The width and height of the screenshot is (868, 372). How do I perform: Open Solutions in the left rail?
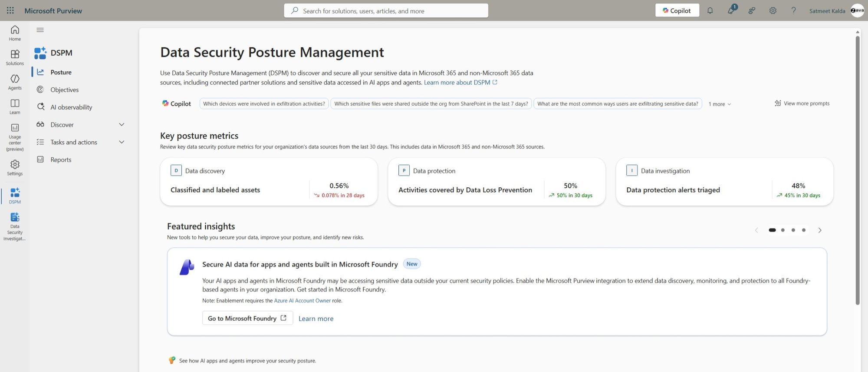pyautogui.click(x=15, y=57)
